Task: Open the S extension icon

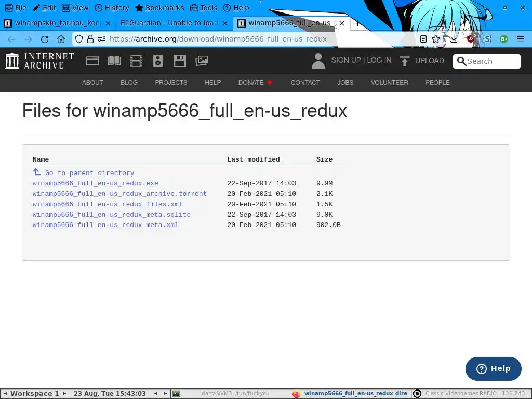Action: [x=487, y=39]
